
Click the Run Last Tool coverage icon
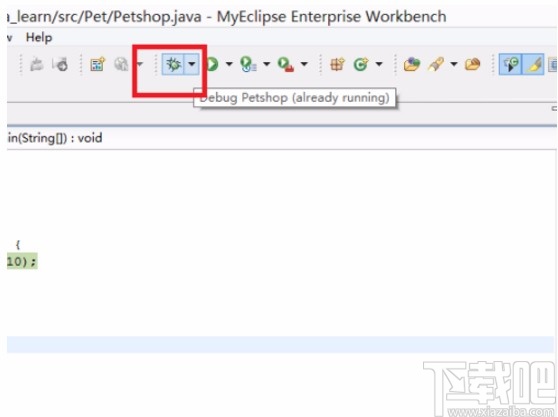pos(248,64)
